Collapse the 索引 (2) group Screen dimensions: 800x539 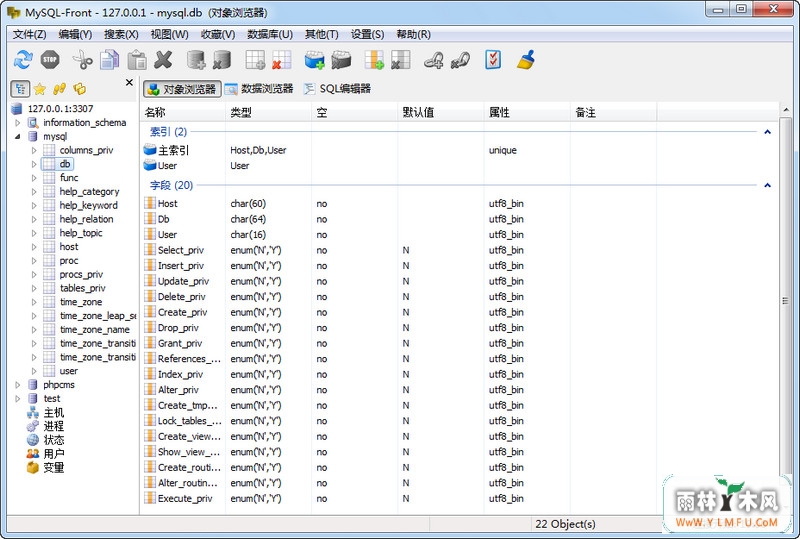(x=767, y=132)
